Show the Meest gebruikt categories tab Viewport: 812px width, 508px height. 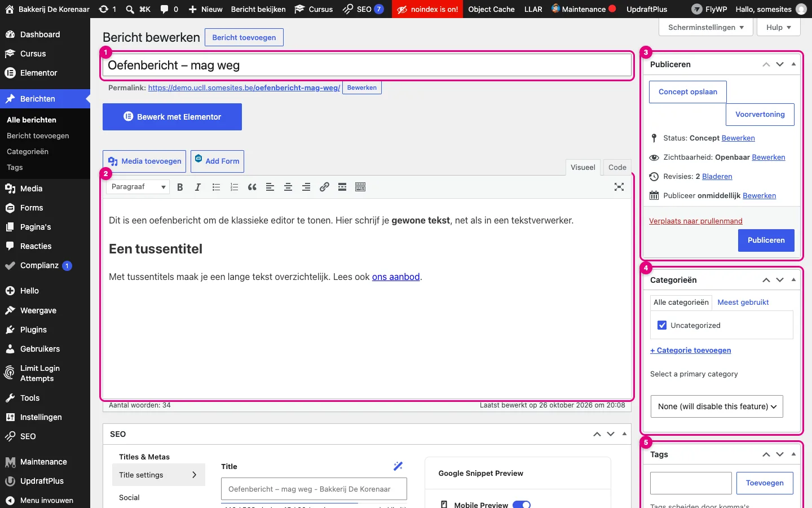(743, 302)
